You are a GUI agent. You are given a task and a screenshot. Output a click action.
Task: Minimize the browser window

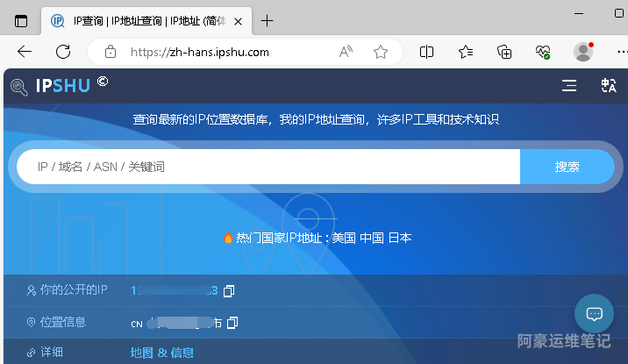579,14
